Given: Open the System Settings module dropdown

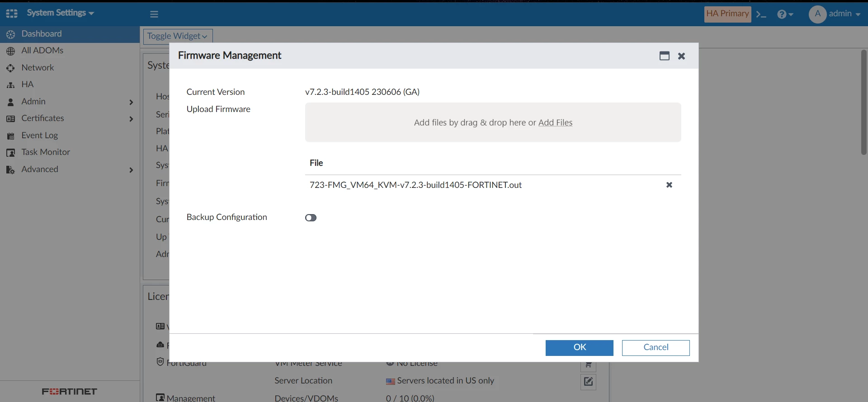Looking at the screenshot, I should tap(60, 13).
